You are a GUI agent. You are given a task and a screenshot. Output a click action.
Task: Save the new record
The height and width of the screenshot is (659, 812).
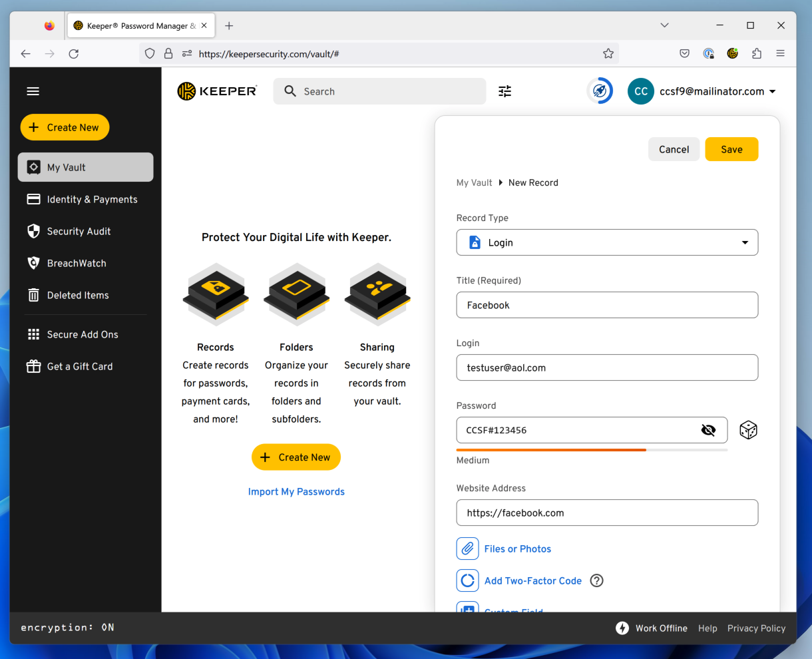coord(731,149)
